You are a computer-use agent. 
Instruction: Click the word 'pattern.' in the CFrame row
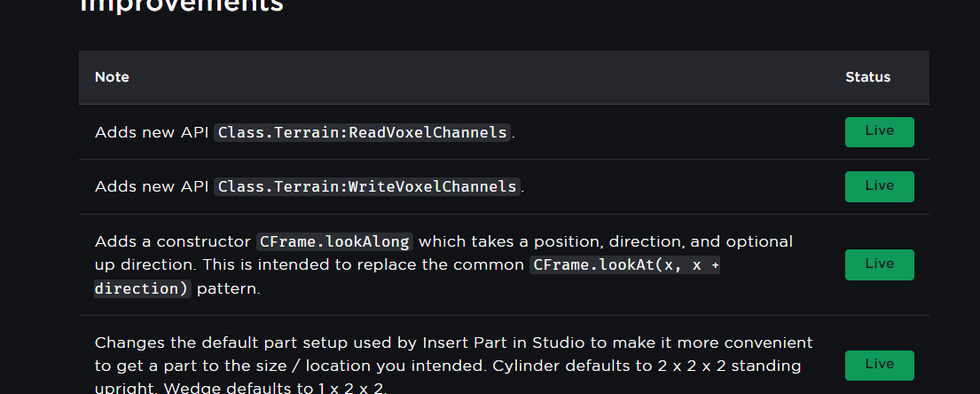click(x=228, y=288)
